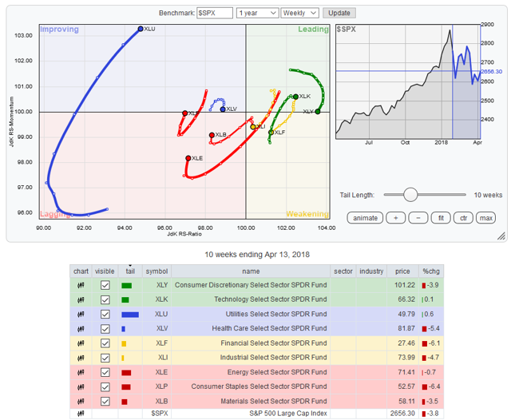Uncheck visibility for XLP
Viewport: 511px width, 420px height.
tap(105, 386)
